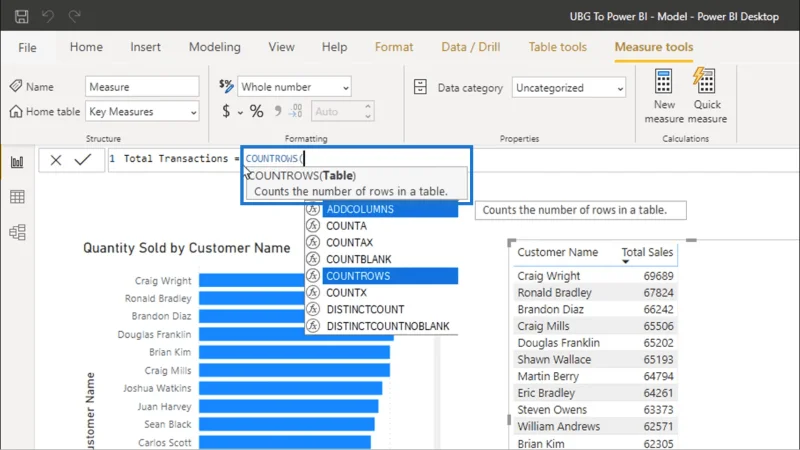
Task: Open the View ribbon tab
Action: coord(281,47)
